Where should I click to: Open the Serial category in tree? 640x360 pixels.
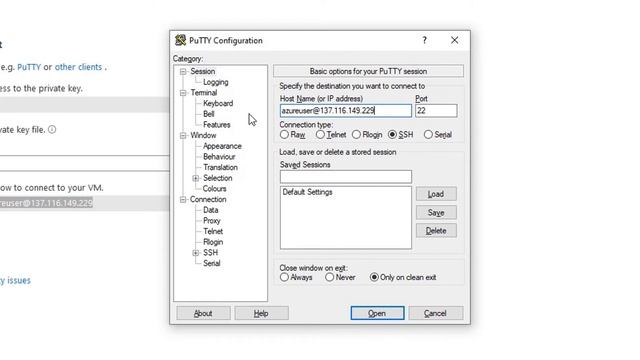click(x=211, y=263)
